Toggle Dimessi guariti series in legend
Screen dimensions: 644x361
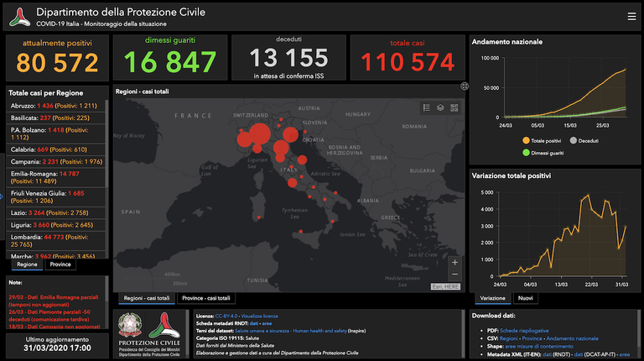547,152
